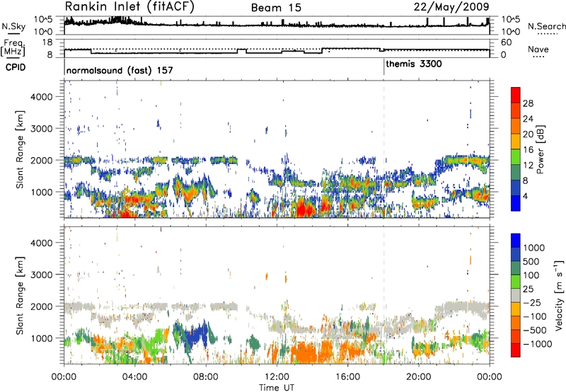Click the '12:00' time axis tick label
Viewport: 566px width, 392px height.
(x=277, y=377)
